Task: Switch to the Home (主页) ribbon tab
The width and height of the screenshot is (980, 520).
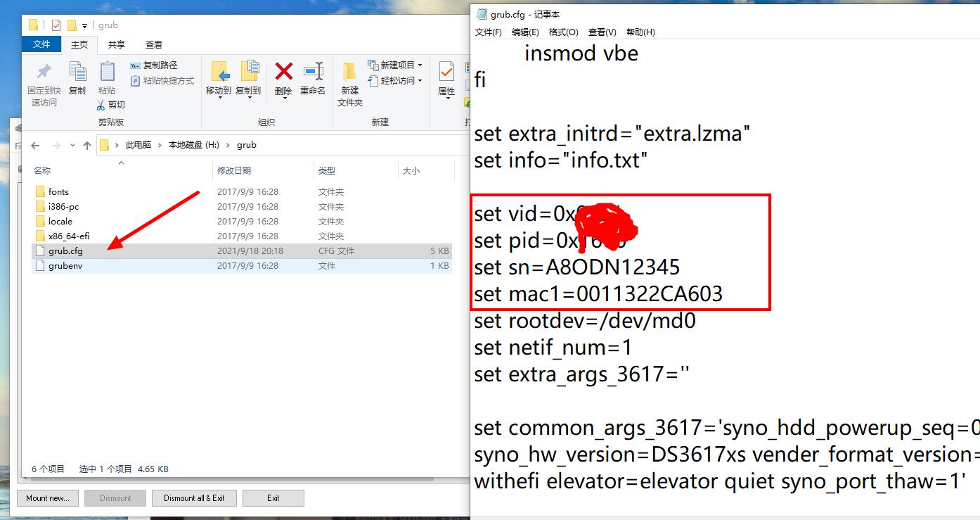Action: pyautogui.click(x=79, y=44)
